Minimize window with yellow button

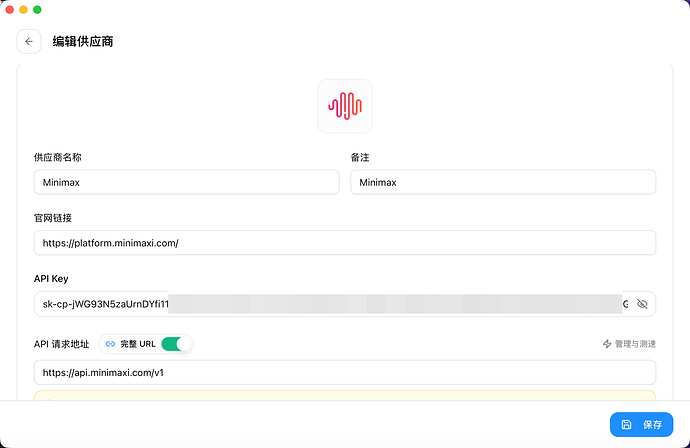pos(23,10)
